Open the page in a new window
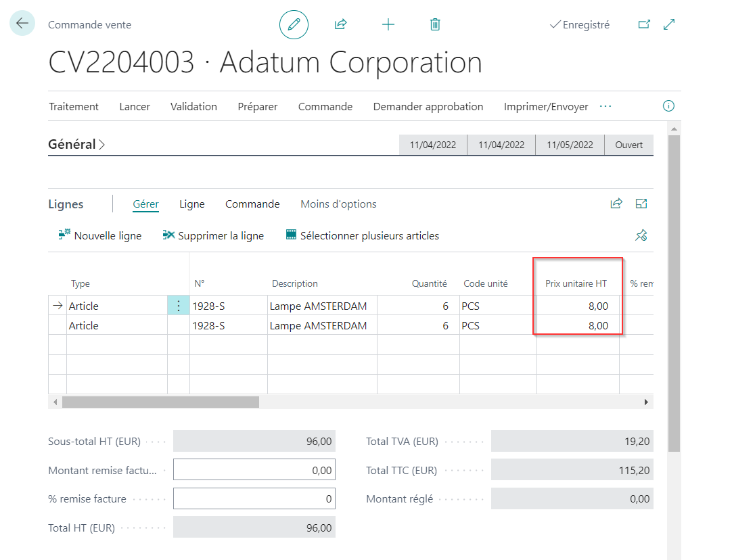732x560 pixels. click(644, 24)
